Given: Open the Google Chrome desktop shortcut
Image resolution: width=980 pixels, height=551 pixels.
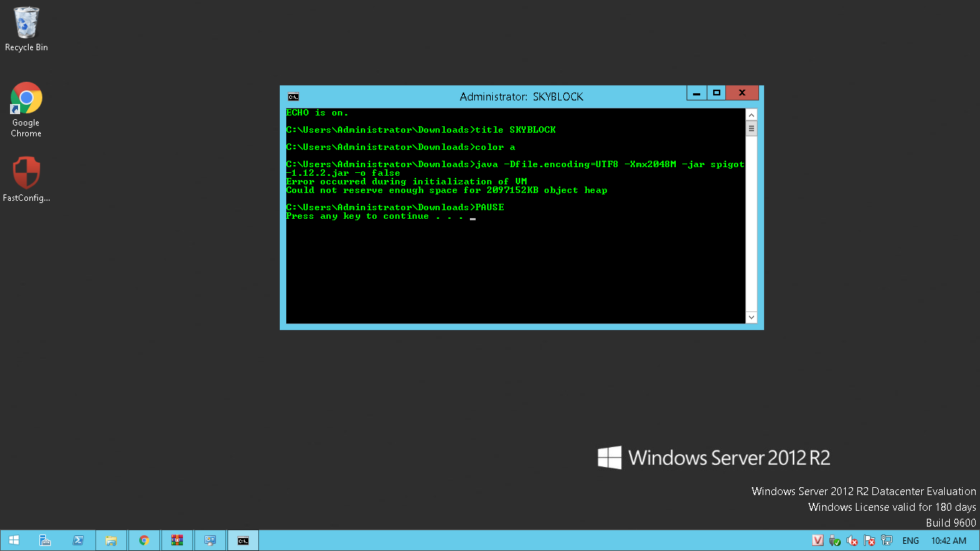Looking at the screenshot, I should coord(27,108).
